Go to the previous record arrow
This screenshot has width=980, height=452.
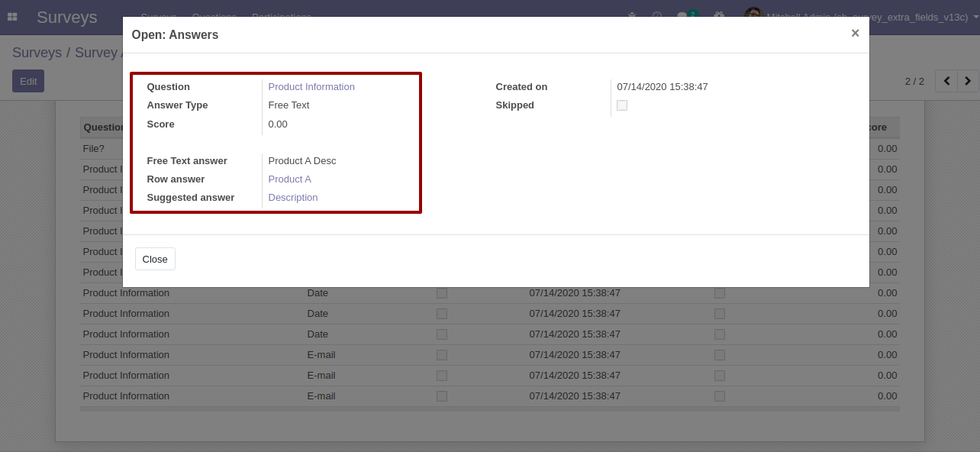tap(946, 81)
